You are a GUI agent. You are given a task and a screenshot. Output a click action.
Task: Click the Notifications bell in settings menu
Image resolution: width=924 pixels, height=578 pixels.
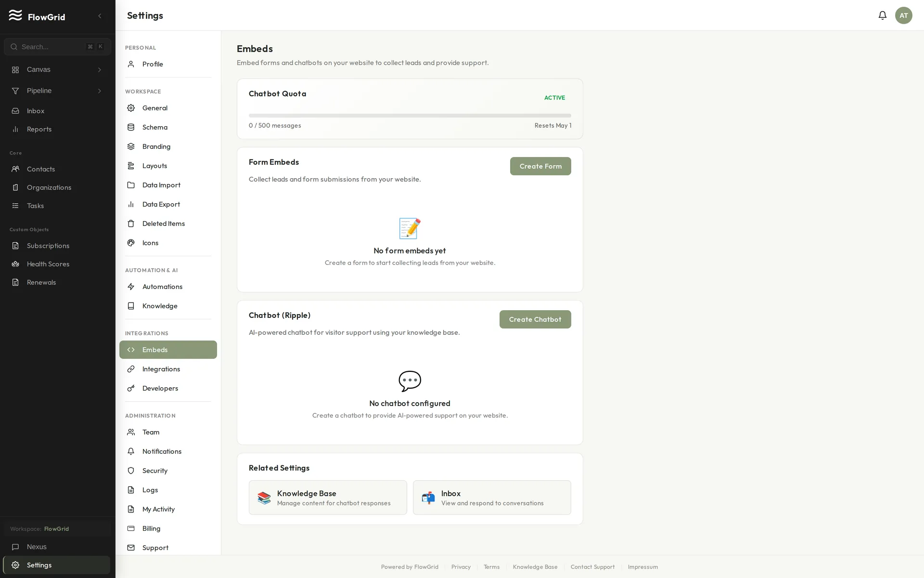coord(131,451)
